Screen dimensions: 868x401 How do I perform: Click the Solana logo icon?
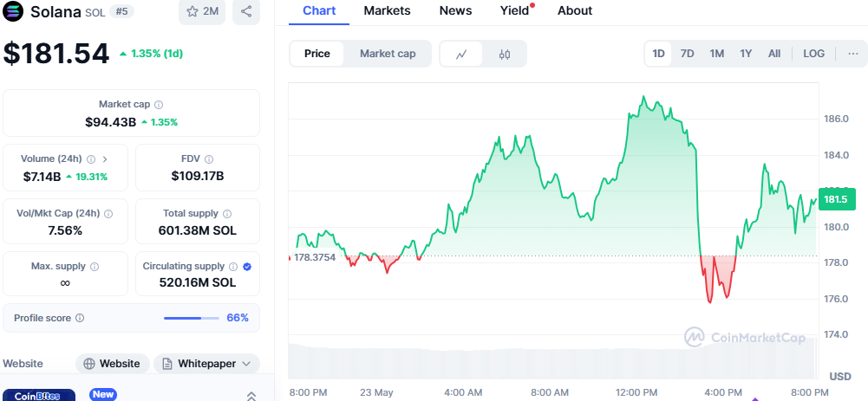tap(13, 10)
